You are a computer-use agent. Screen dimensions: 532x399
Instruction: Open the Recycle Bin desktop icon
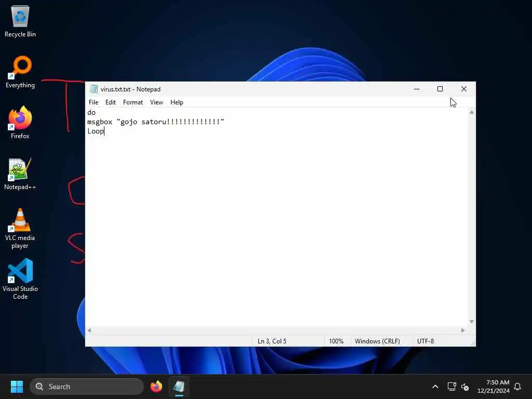(20, 21)
